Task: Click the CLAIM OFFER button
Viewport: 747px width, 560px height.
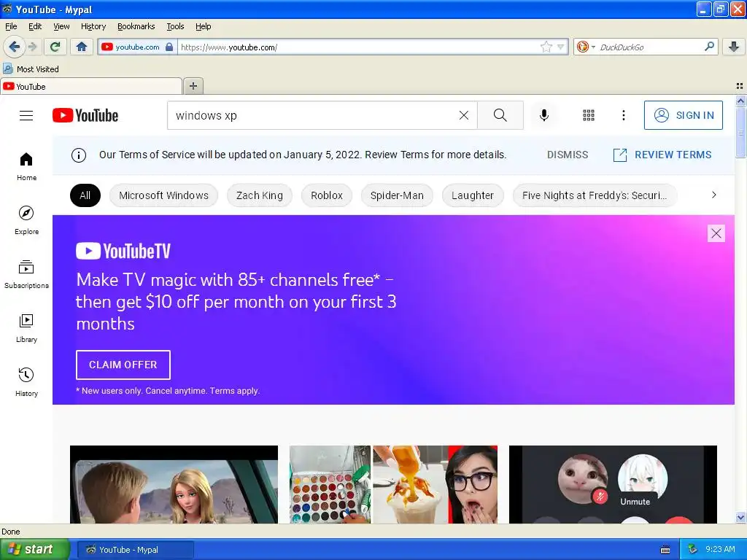Action: point(123,365)
